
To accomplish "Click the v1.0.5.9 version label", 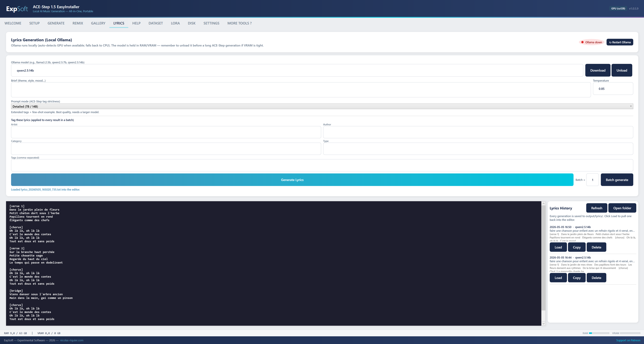I will 633,9.
